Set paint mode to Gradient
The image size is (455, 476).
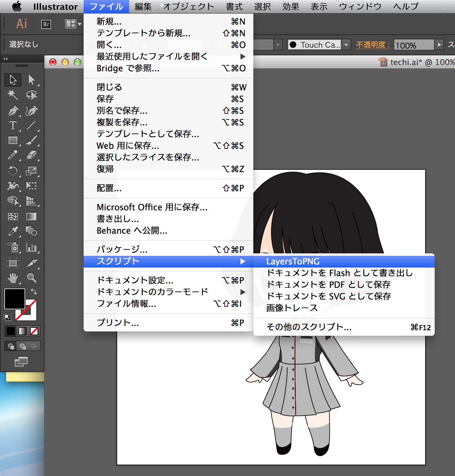pos(22,331)
